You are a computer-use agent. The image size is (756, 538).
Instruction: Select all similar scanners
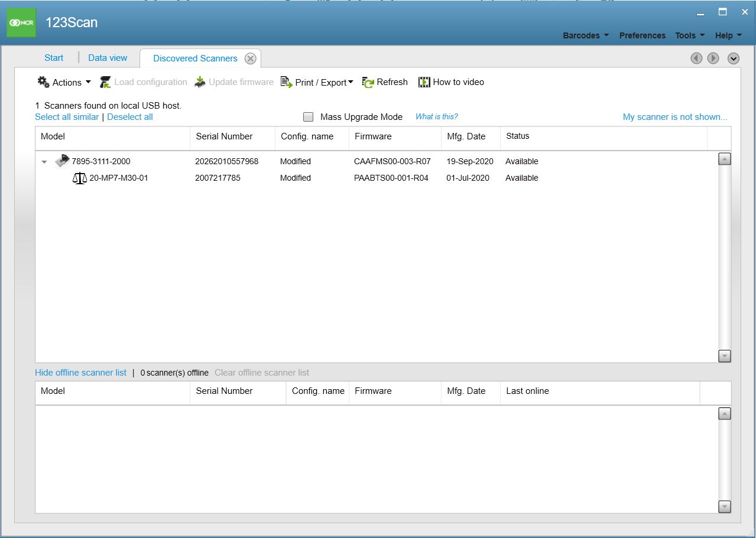[x=66, y=116]
